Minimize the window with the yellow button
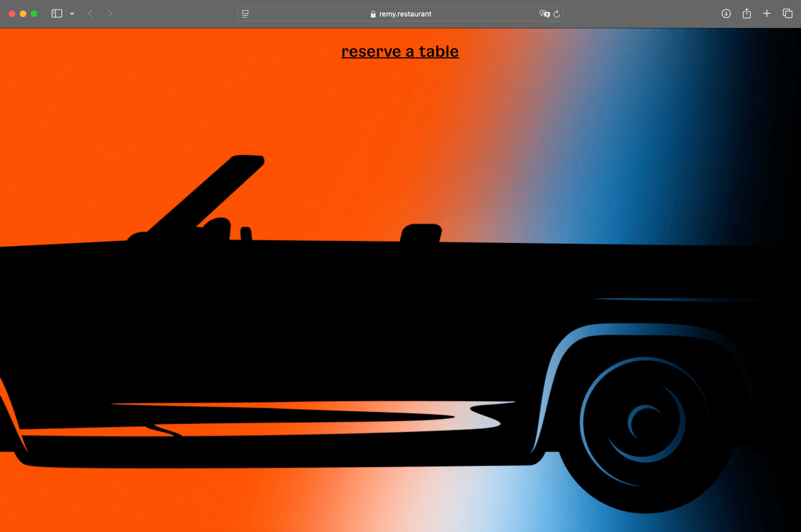Screen dimensions: 801x532 click(x=23, y=13)
